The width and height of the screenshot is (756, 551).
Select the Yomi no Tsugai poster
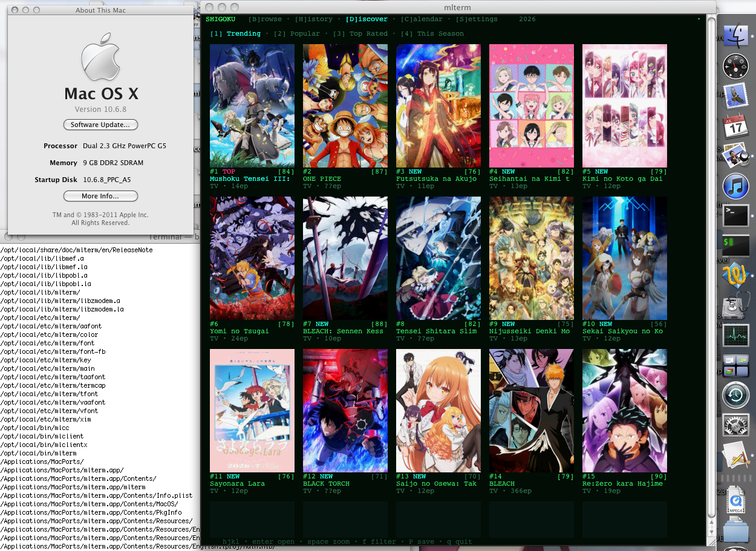252,258
